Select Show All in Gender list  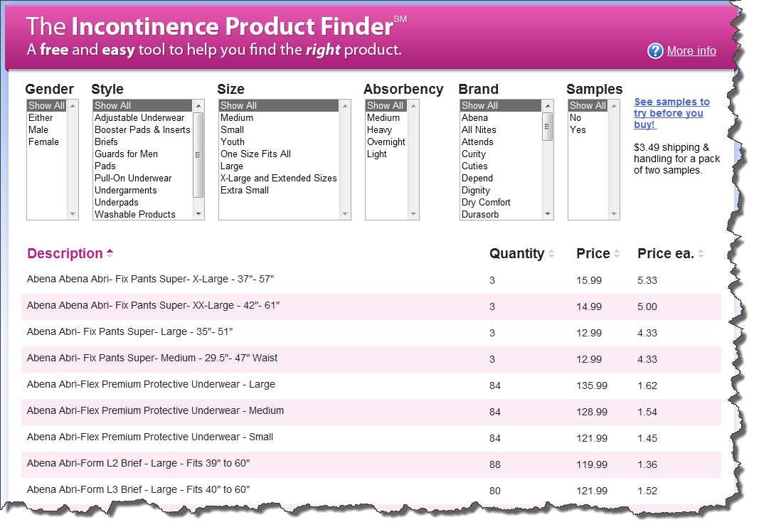pos(46,105)
